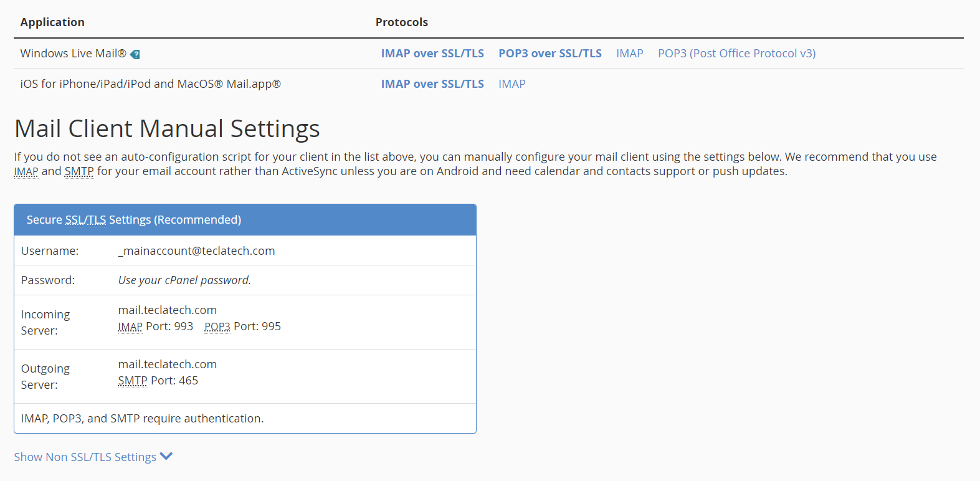Expand the chevron next to Non SSL/TLS Settings

pos(166,457)
